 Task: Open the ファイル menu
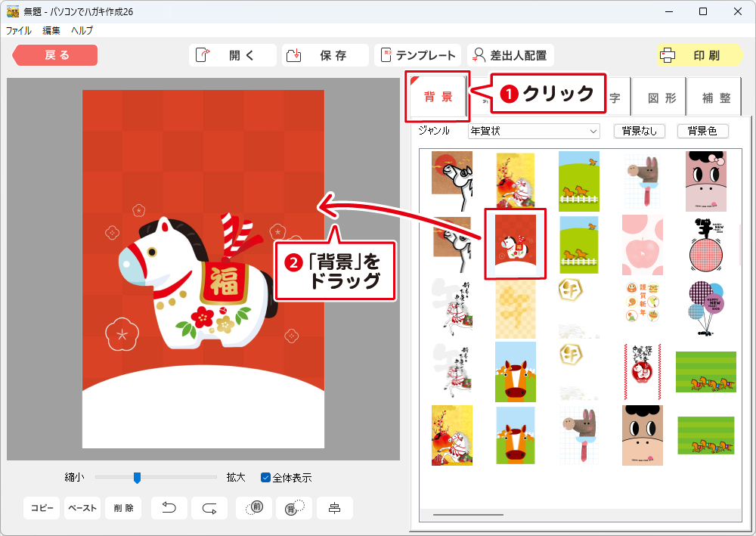pos(19,31)
